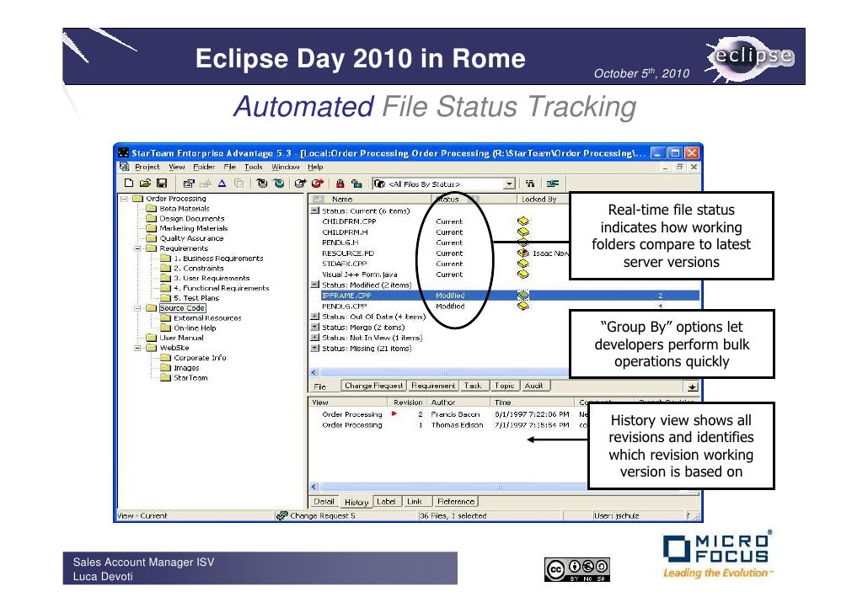
Task: Click the red arrow Force Check Out icon
Action: pos(317,183)
